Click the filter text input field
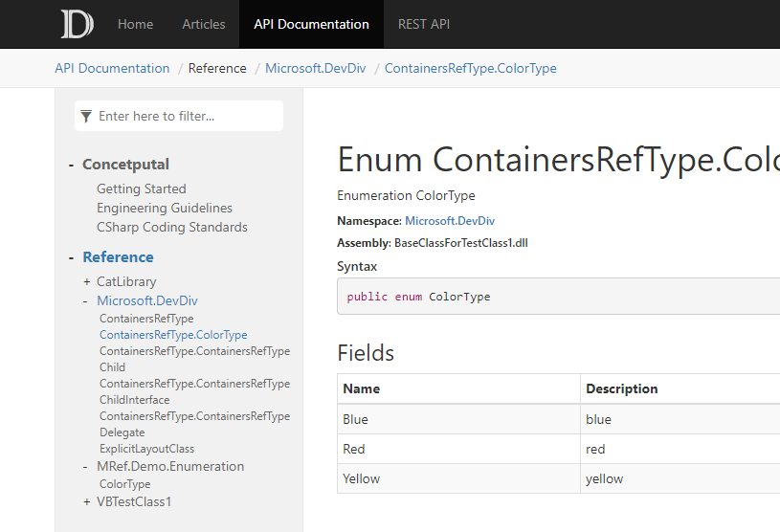Viewport: 780px width, 532px height. [x=179, y=116]
